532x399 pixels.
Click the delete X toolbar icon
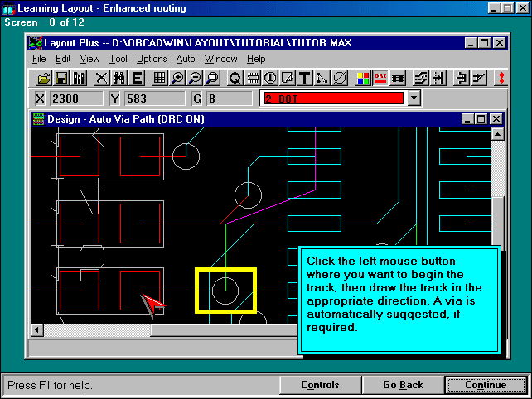(x=101, y=78)
